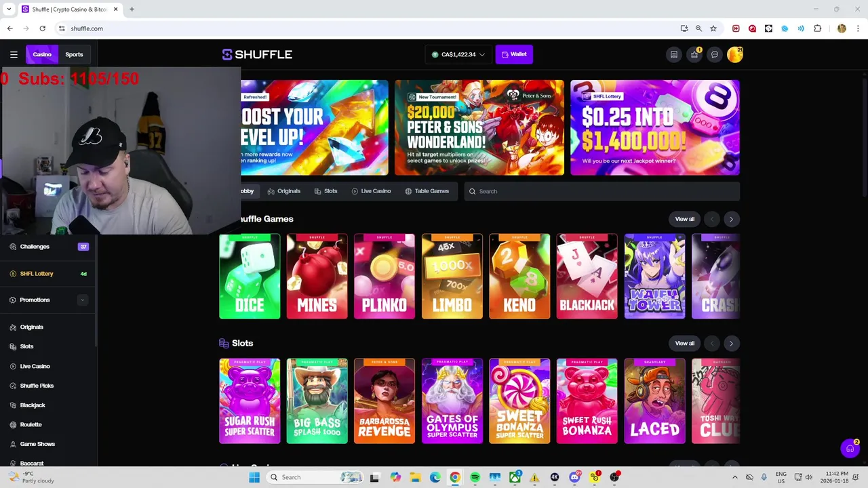Click View all for Shuffle Games

click(x=685, y=219)
